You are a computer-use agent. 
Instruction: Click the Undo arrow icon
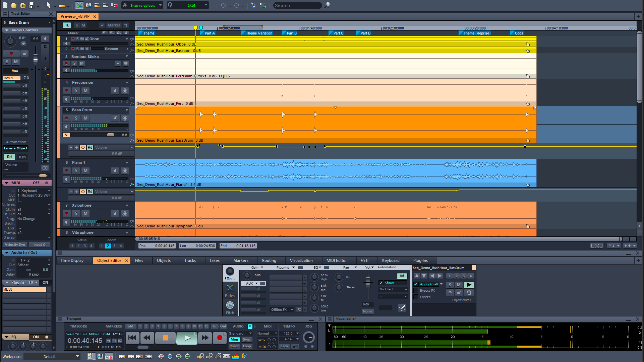pyautogui.click(x=223, y=5)
